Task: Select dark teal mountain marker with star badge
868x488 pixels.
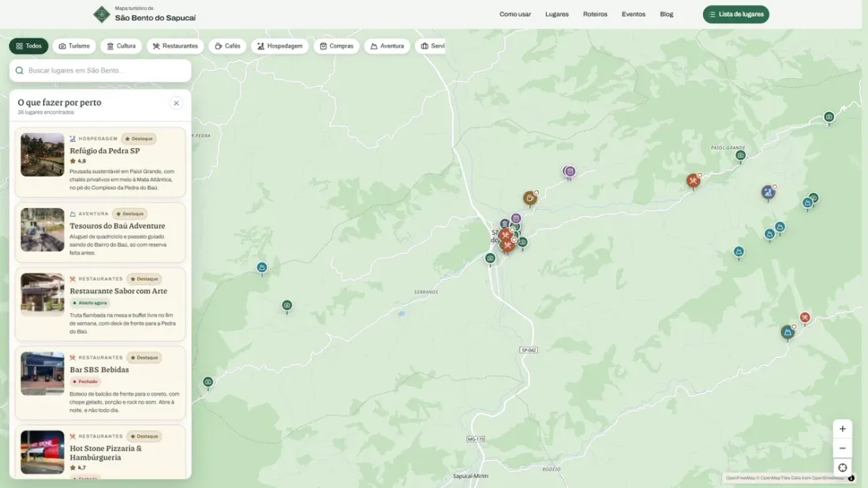Action: [x=788, y=332]
